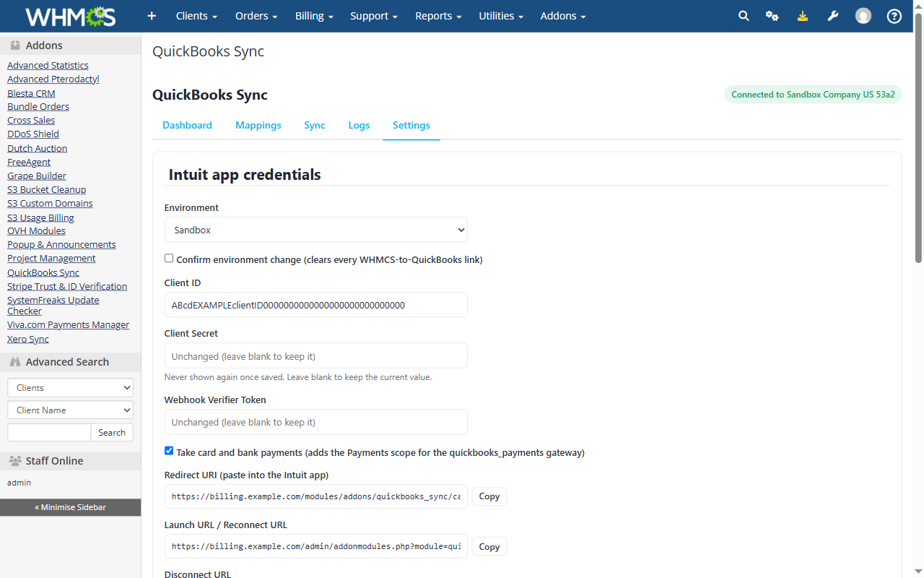This screenshot has width=924, height=578.
Task: Switch to the Mappings tab
Action: 258,125
